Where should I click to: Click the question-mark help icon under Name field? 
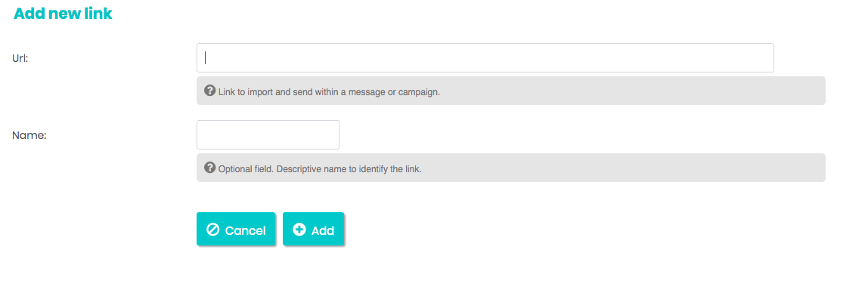209,168
